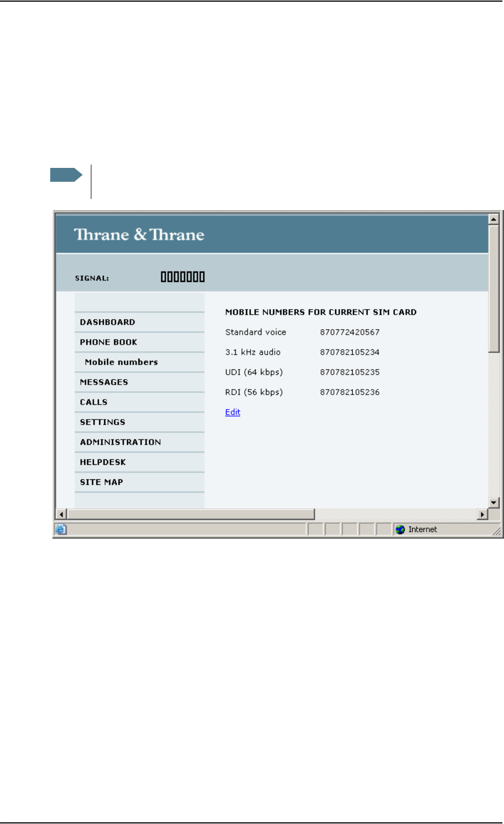The width and height of the screenshot is (504, 824).
Task: Open the CALLS menu entry
Action: [x=94, y=402]
